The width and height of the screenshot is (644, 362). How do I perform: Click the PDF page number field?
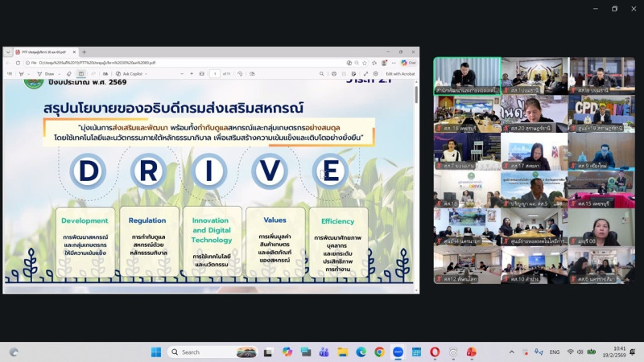pos(215,74)
